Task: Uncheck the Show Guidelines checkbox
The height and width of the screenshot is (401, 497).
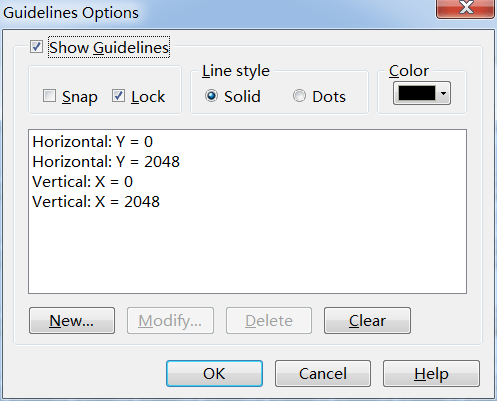Action: [36, 47]
